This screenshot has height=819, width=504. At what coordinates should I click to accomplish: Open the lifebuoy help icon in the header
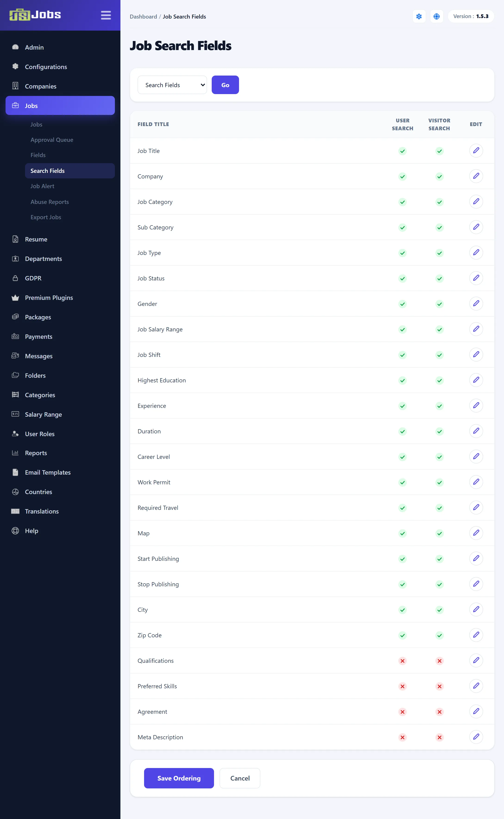pos(436,16)
